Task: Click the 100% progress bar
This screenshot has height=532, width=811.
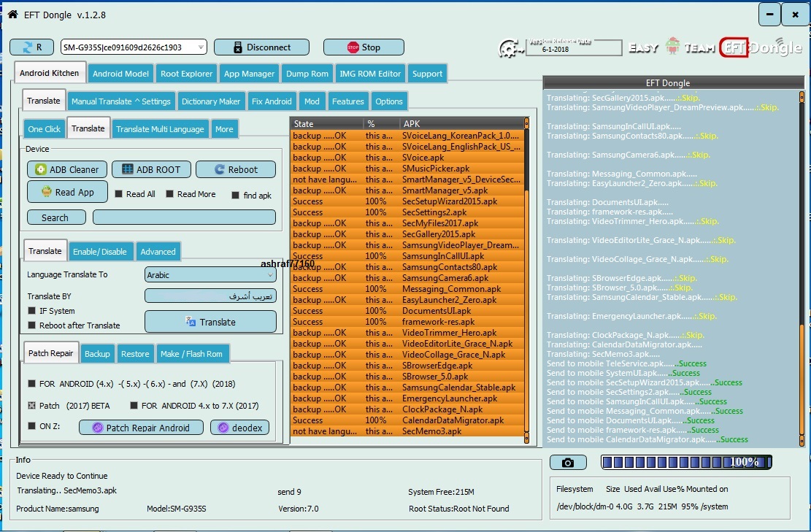Action: [686, 462]
